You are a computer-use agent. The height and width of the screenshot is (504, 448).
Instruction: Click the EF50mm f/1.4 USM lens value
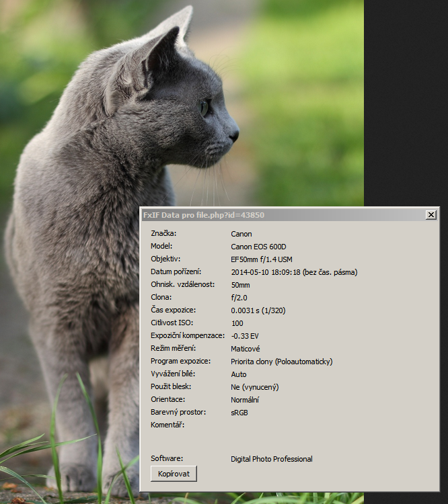tap(262, 259)
